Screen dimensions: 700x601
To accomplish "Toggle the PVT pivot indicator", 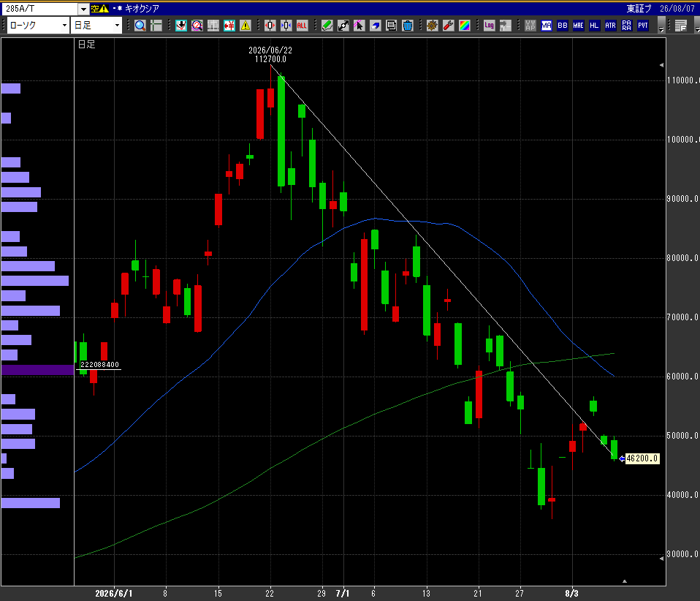I will tap(643, 26).
